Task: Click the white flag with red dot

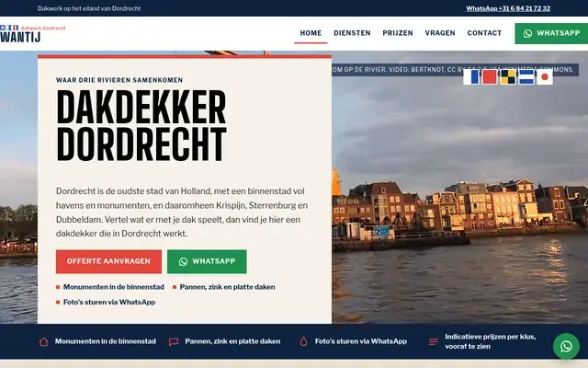Action: (545, 77)
